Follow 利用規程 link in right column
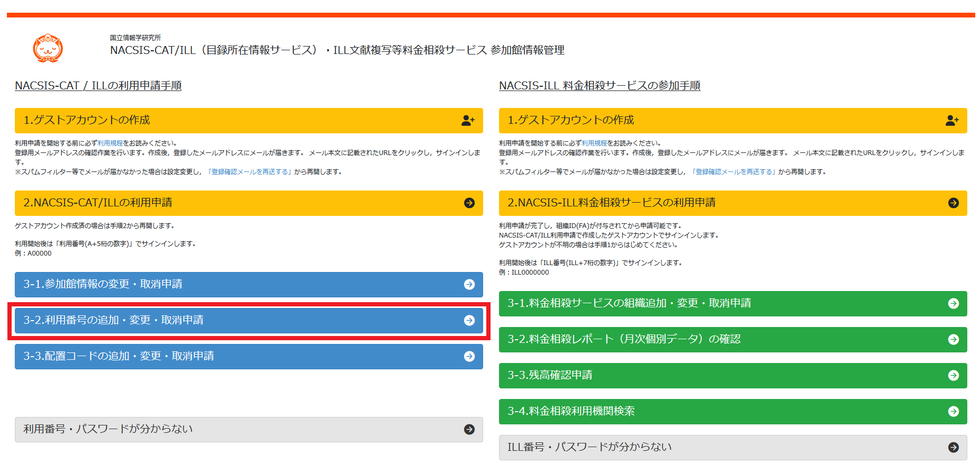This screenshot has width=980, height=472. pos(594,143)
